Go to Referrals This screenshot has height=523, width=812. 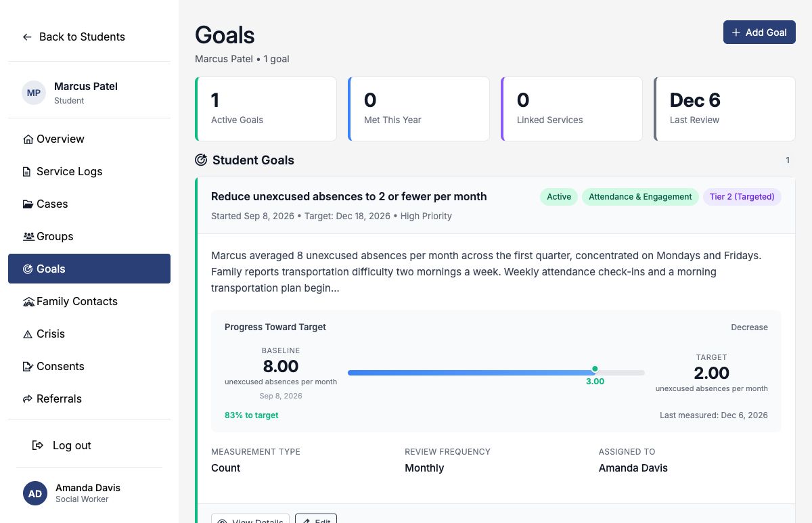click(x=89, y=399)
